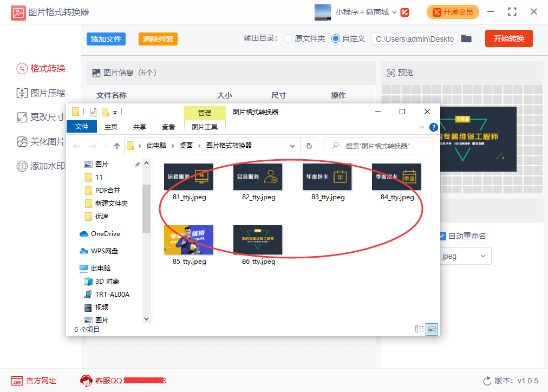548x392 pixels.
Task: Select the 原文件夹 radio button
Action: pyautogui.click(x=288, y=38)
